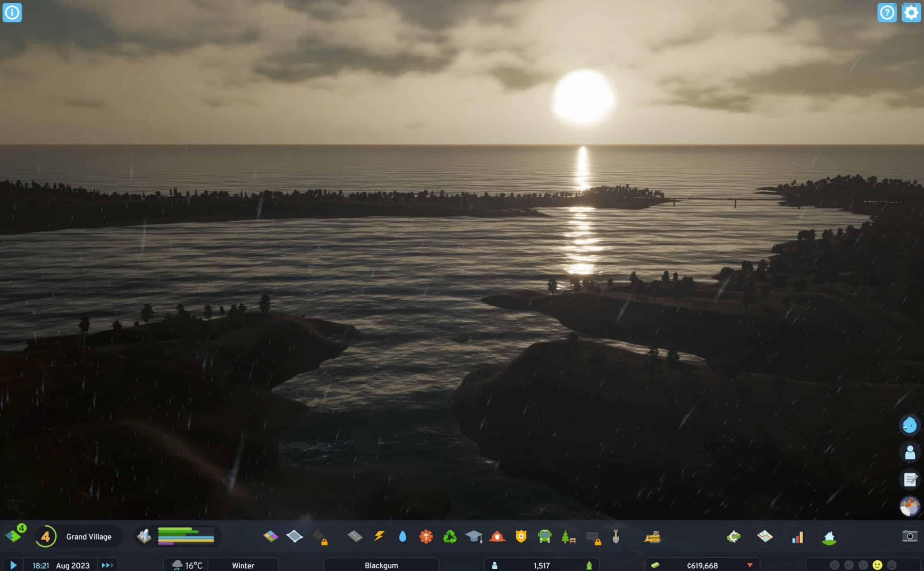Open the Water and Sewage menu

[x=403, y=536]
